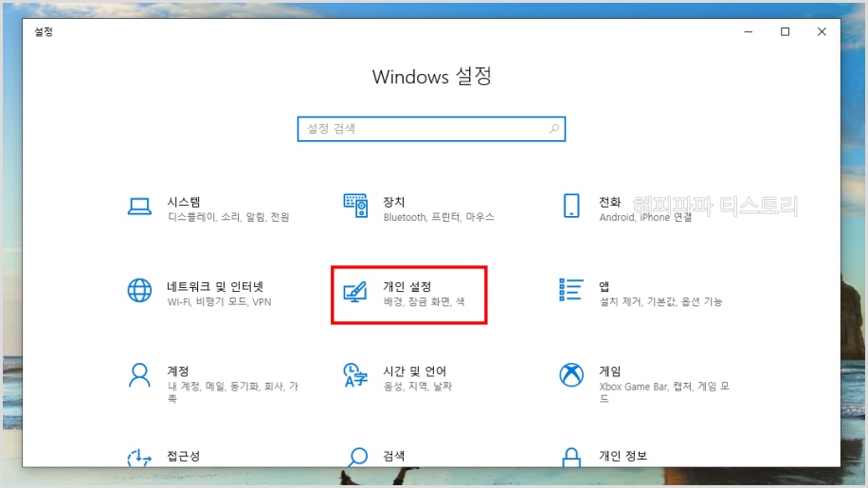The width and height of the screenshot is (868, 488).
Task: Open the 계정 person icon
Action: click(x=139, y=375)
